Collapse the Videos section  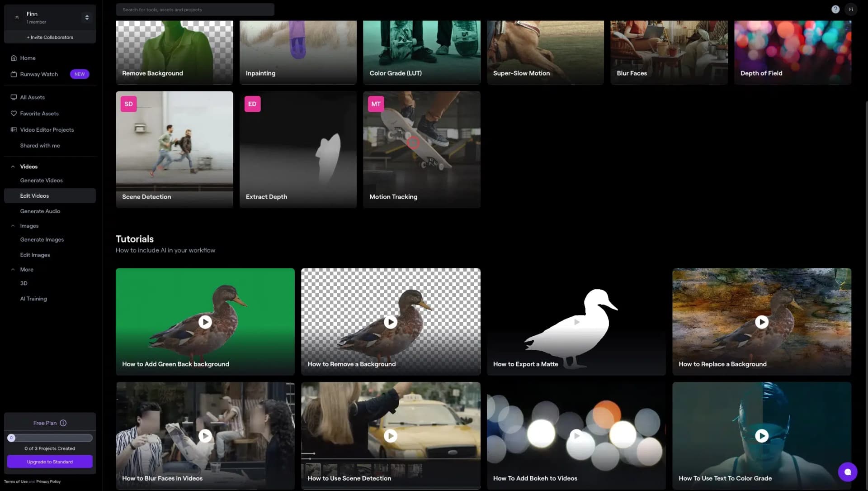click(x=13, y=167)
